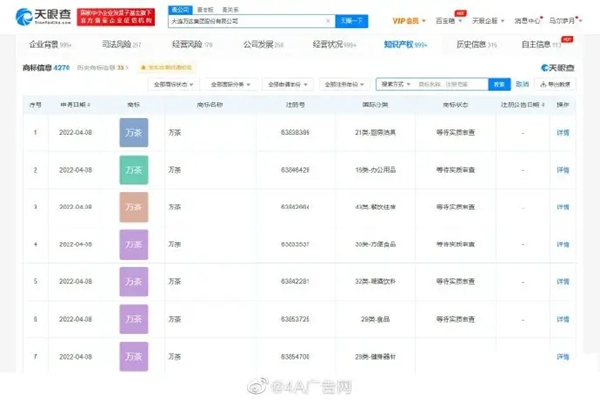Open the 万茶 trademark image in row 4
The height and width of the screenshot is (400, 600).
coord(134,245)
